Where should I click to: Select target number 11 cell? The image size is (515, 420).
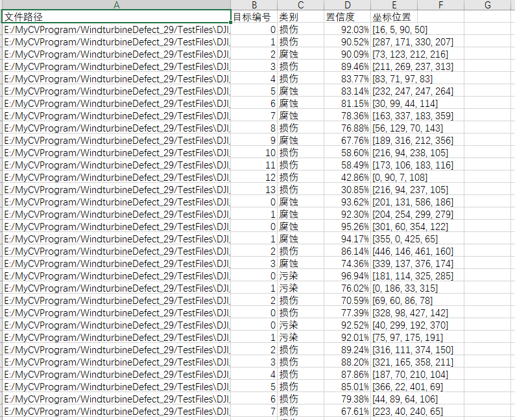(254, 165)
